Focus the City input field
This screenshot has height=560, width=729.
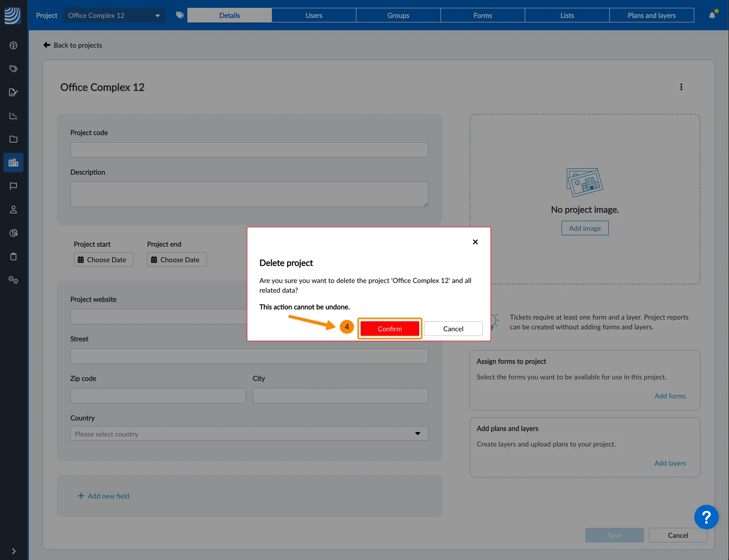point(340,396)
